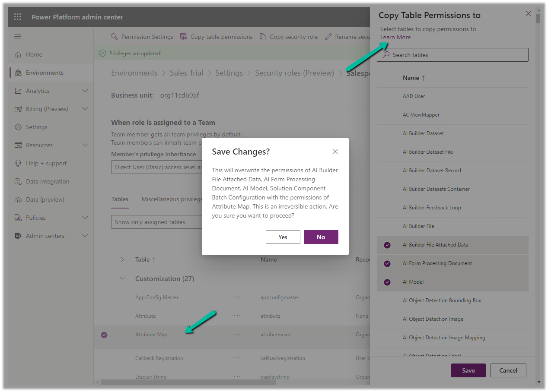Open the Member's privilege inheritance dropdown

pos(156,167)
